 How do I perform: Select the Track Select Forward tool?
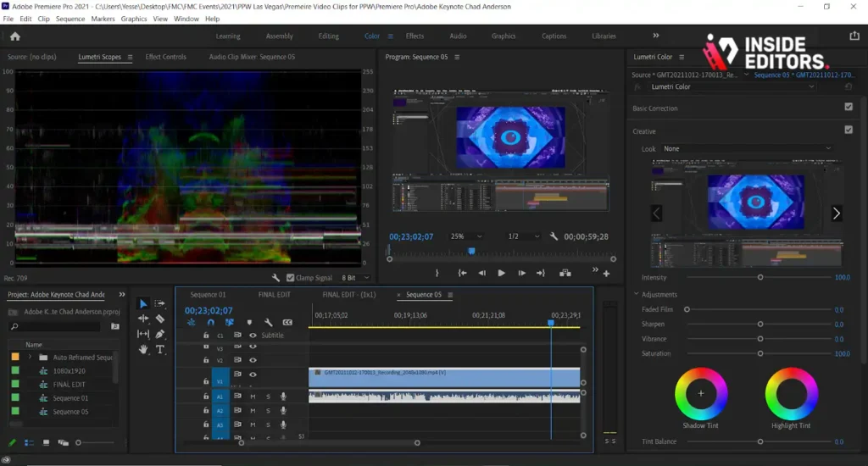(159, 303)
